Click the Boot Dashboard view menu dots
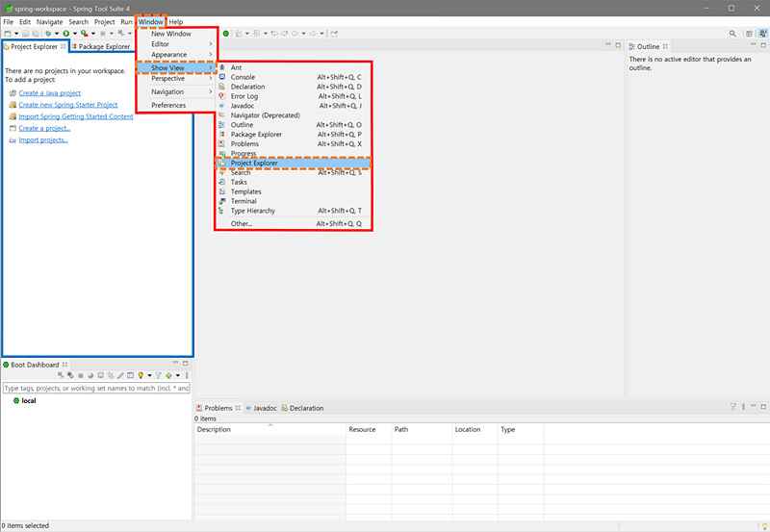770x532 pixels. (x=187, y=375)
